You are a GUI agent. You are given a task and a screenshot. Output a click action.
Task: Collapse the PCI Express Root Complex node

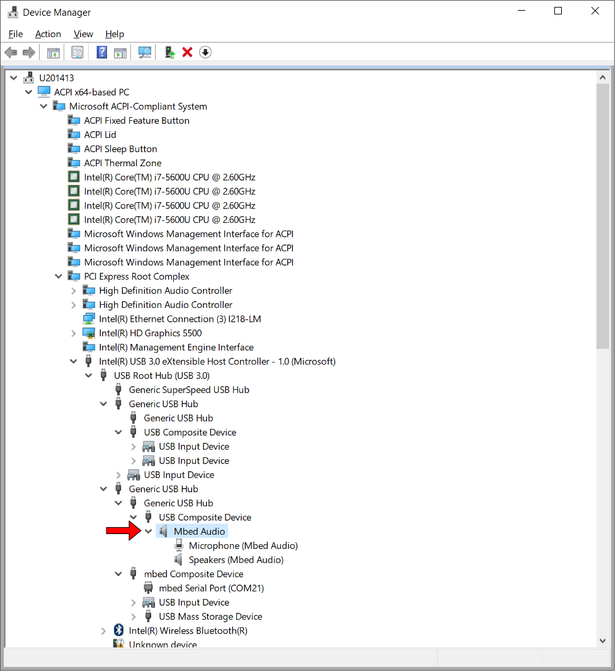click(59, 276)
